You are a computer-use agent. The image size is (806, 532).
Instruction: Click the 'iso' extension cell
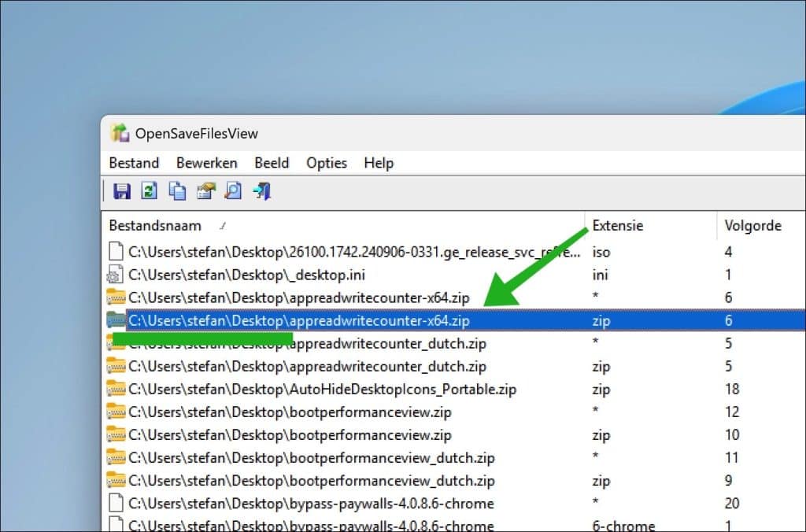pyautogui.click(x=601, y=252)
